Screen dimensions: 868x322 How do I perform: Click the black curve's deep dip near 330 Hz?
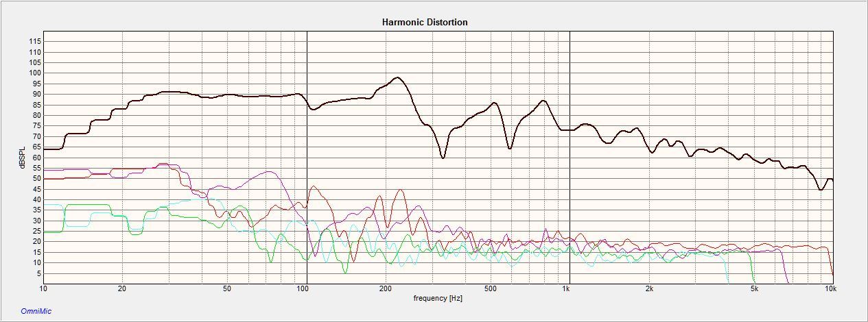click(x=443, y=158)
